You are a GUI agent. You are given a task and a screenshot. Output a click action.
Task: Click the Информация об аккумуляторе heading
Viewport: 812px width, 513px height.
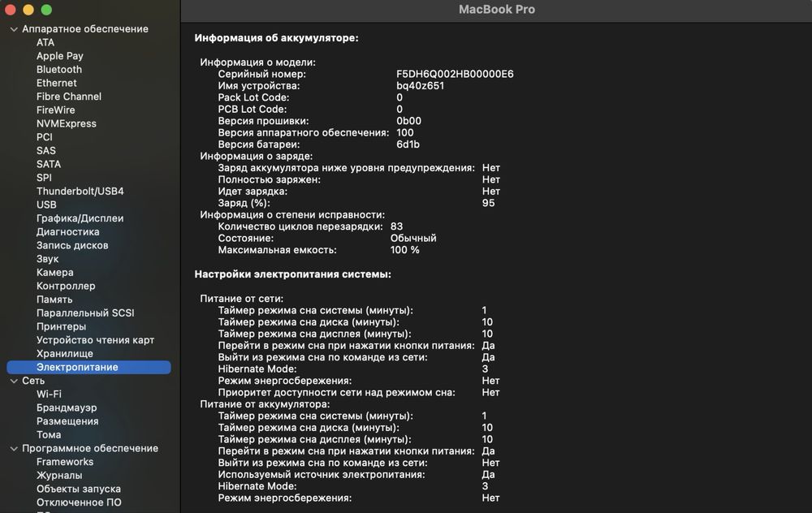[x=276, y=38]
